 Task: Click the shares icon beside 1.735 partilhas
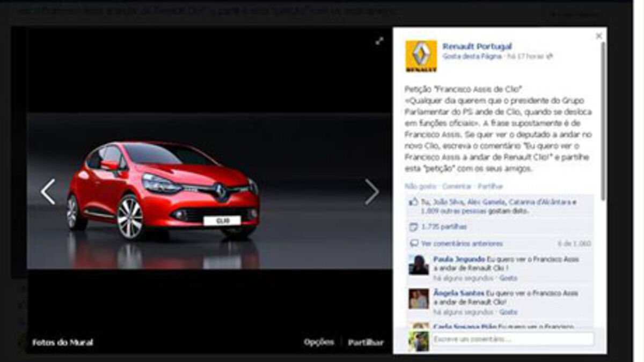pos(413,227)
